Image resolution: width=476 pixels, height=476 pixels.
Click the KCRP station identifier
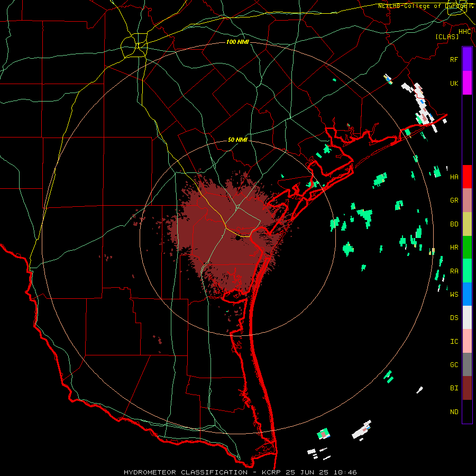tap(272, 472)
